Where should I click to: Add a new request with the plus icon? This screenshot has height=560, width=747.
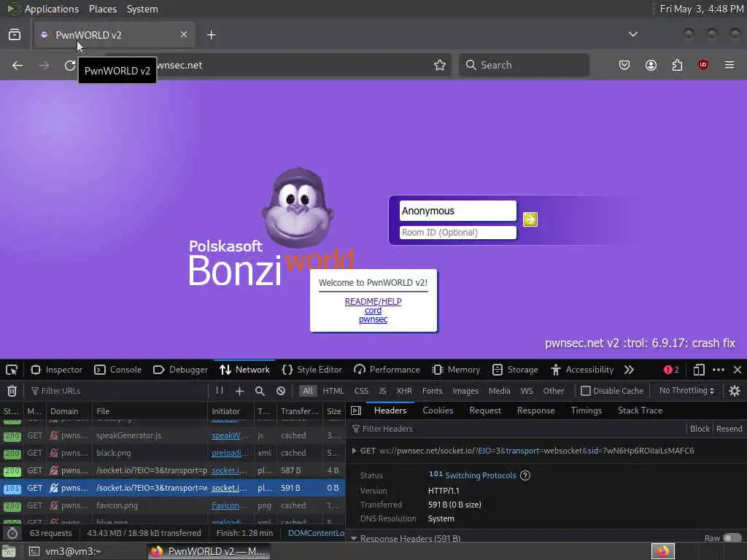239,391
